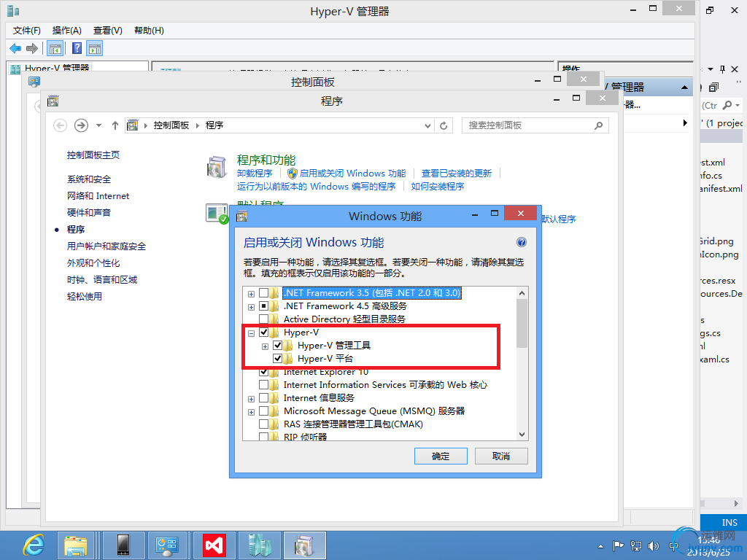Open File Explorer from the taskbar
The width and height of the screenshot is (747, 560).
point(76,545)
